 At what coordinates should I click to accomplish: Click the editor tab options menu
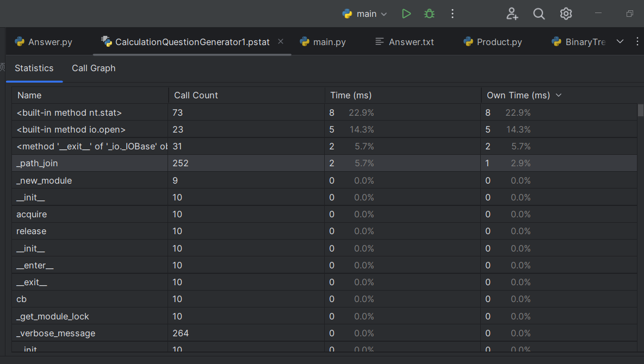click(x=638, y=42)
